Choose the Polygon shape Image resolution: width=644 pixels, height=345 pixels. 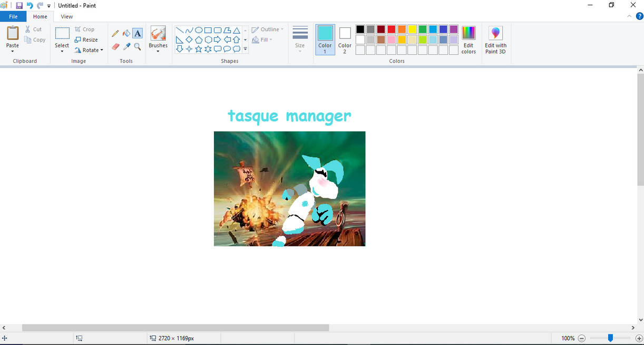coord(227,31)
